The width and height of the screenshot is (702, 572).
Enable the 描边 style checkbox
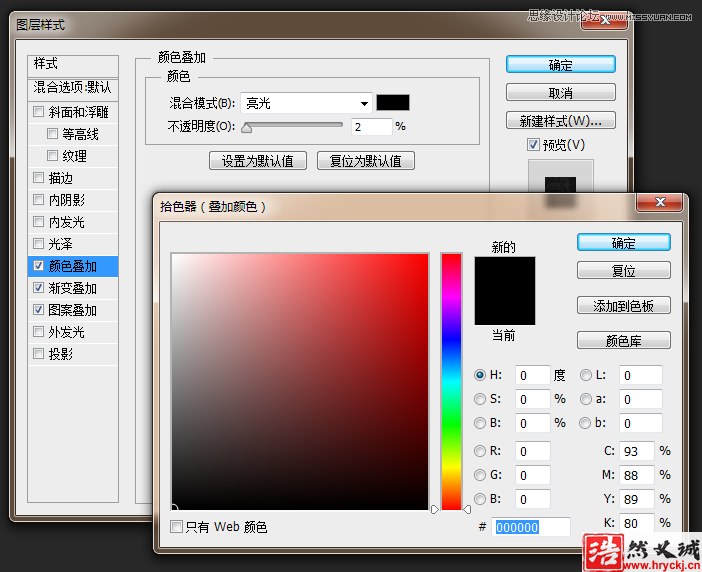(x=39, y=177)
